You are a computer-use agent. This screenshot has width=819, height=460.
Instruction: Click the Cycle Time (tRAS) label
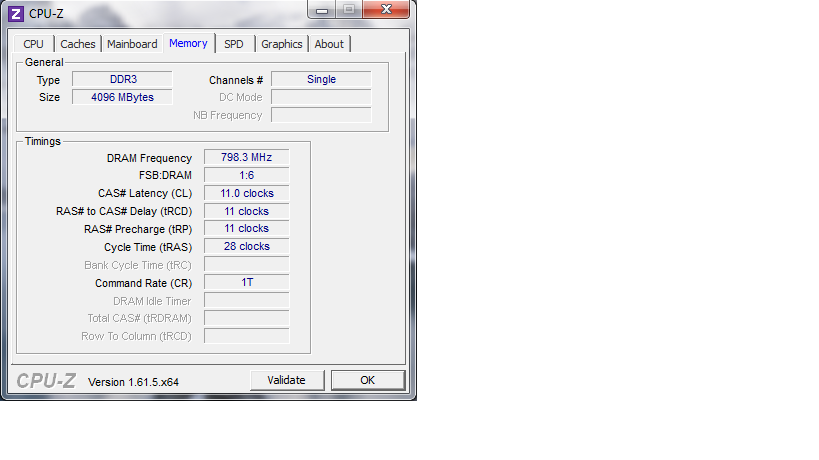[148, 247]
